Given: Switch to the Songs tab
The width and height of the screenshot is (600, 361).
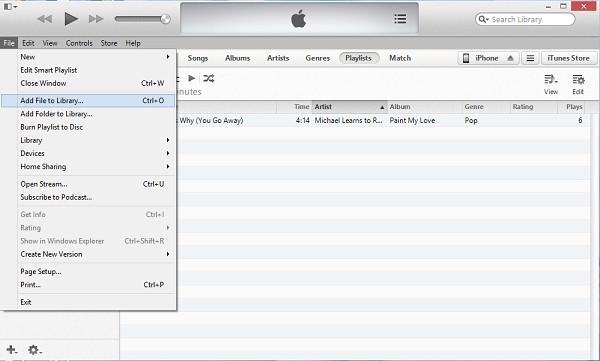Looking at the screenshot, I should tap(198, 58).
